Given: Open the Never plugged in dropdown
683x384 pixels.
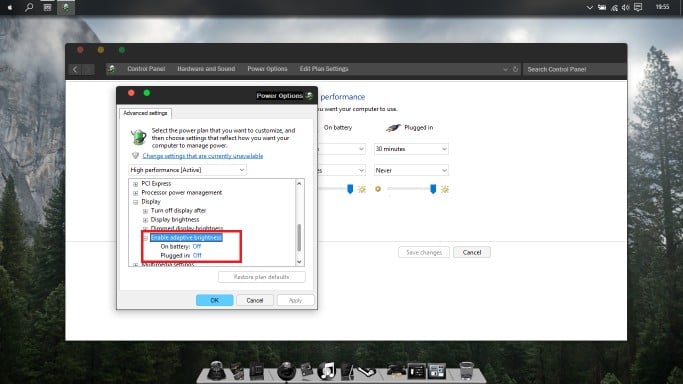Looking at the screenshot, I should point(411,170).
